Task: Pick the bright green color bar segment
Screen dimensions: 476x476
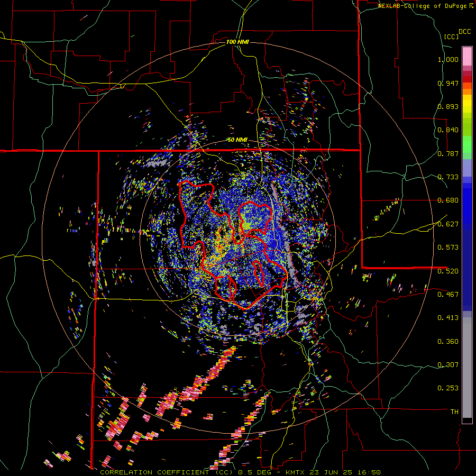Action: pos(467,144)
